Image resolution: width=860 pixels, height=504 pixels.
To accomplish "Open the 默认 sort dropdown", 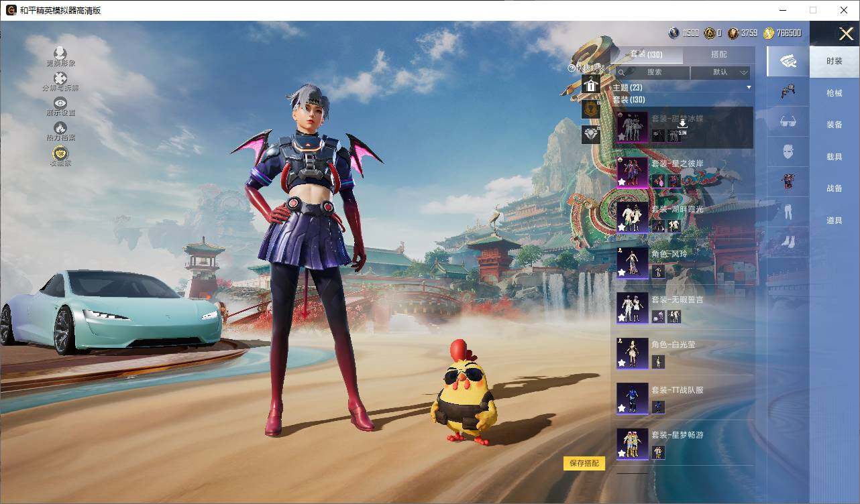I will (x=720, y=72).
